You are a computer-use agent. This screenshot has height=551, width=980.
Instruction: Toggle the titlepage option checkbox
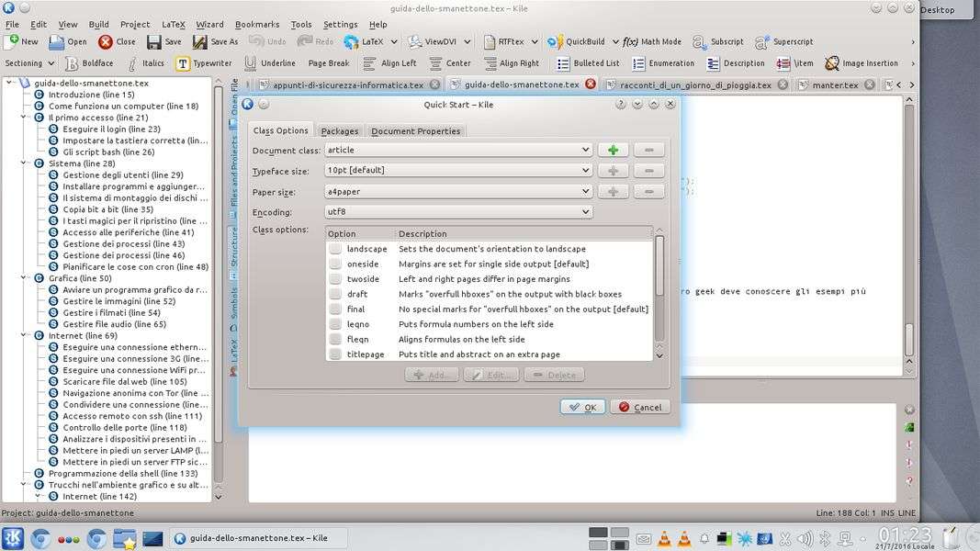(336, 354)
